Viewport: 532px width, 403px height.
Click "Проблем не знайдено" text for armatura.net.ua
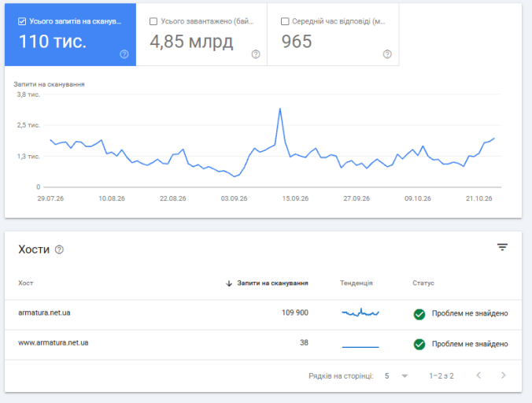coord(470,313)
